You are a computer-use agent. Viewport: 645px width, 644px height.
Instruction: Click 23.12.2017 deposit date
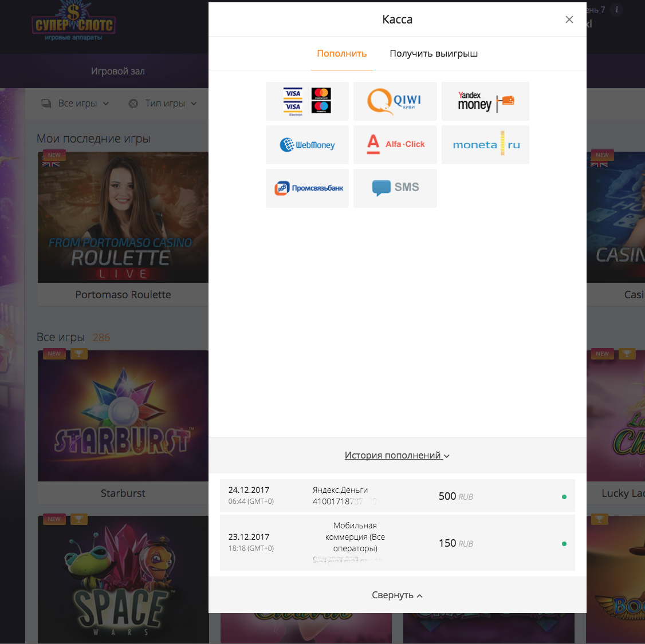click(x=249, y=537)
